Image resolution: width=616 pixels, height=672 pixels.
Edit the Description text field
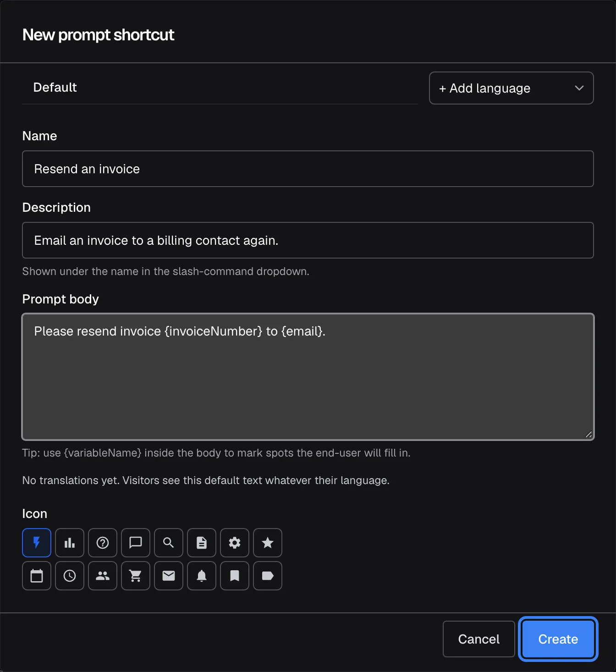pos(308,240)
